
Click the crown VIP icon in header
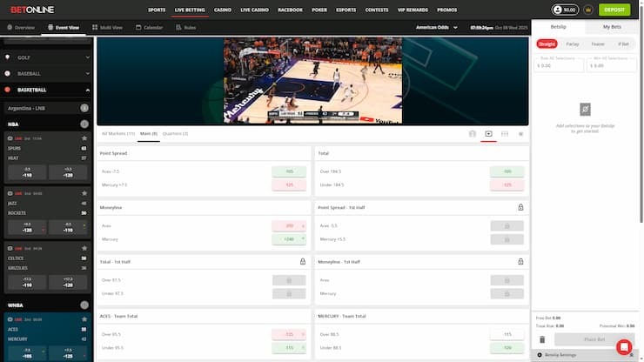tap(590, 10)
